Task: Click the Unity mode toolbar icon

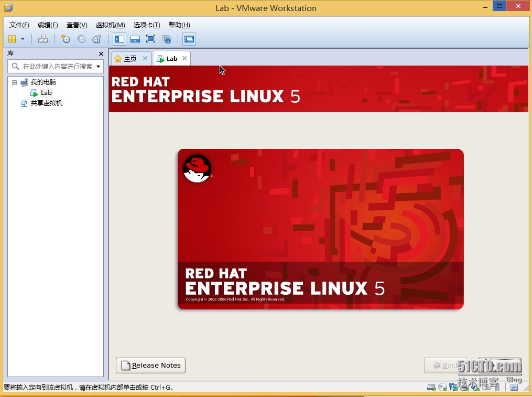Action: click(x=166, y=39)
